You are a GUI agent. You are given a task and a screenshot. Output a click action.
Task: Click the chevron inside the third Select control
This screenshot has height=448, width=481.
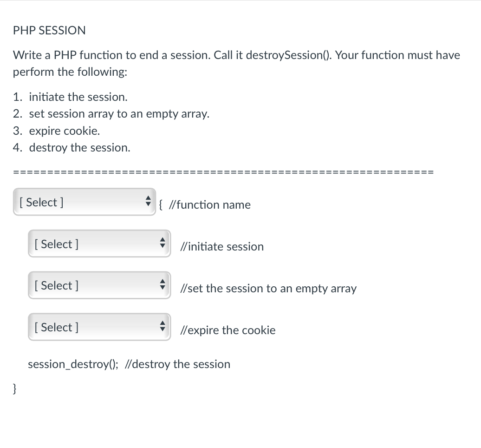[x=163, y=284]
